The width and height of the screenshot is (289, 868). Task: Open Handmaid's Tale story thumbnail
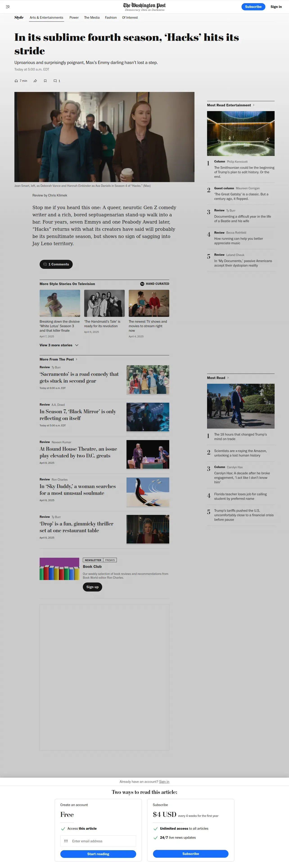[x=104, y=303]
